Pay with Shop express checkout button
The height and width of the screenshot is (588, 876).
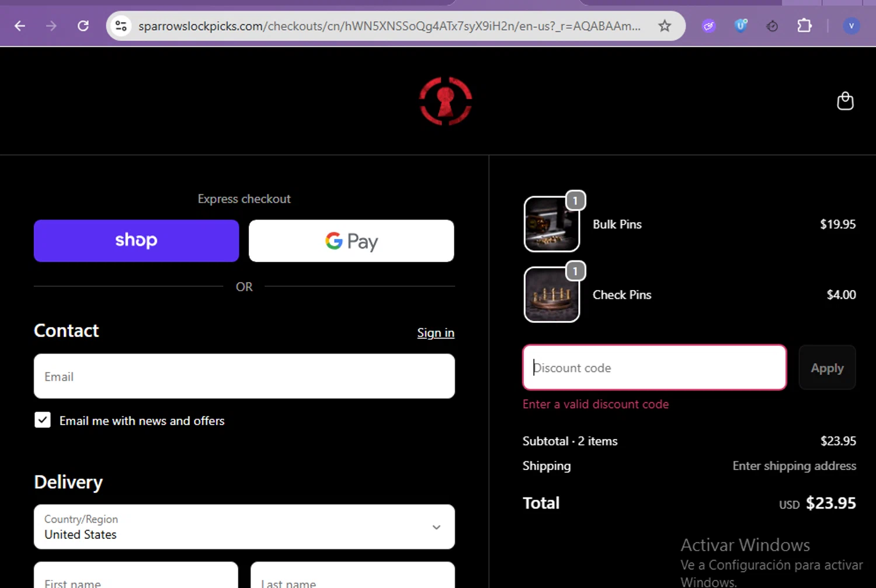(x=136, y=241)
